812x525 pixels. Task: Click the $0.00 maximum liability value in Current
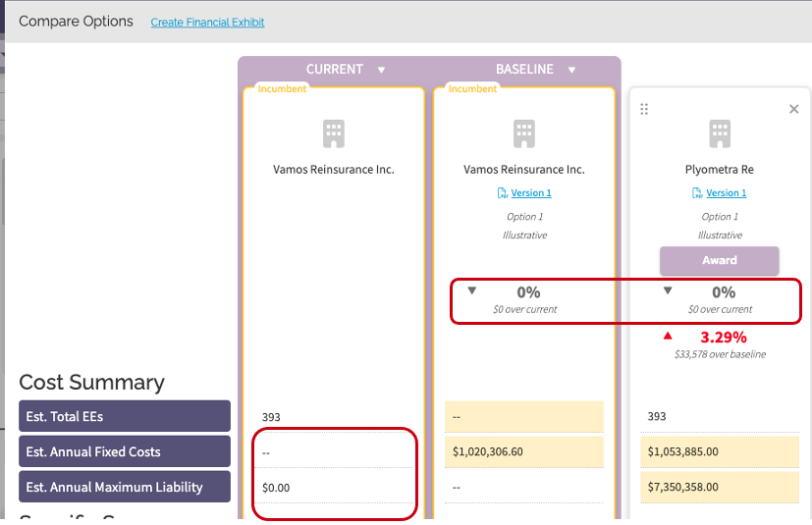tap(276, 488)
